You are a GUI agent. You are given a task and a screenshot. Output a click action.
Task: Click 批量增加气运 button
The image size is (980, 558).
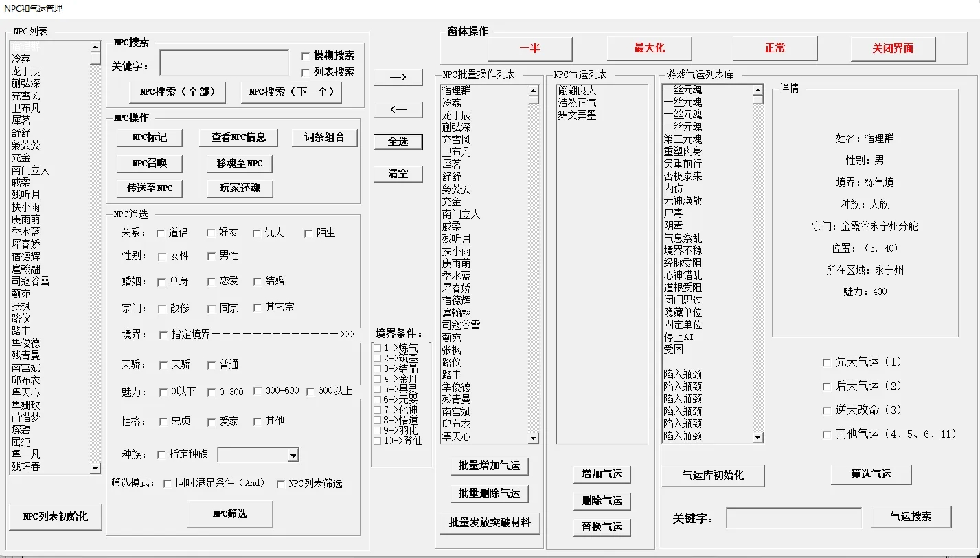pos(490,466)
